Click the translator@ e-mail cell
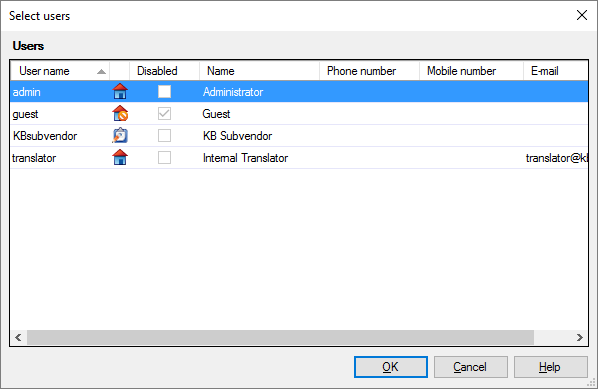 pos(556,158)
